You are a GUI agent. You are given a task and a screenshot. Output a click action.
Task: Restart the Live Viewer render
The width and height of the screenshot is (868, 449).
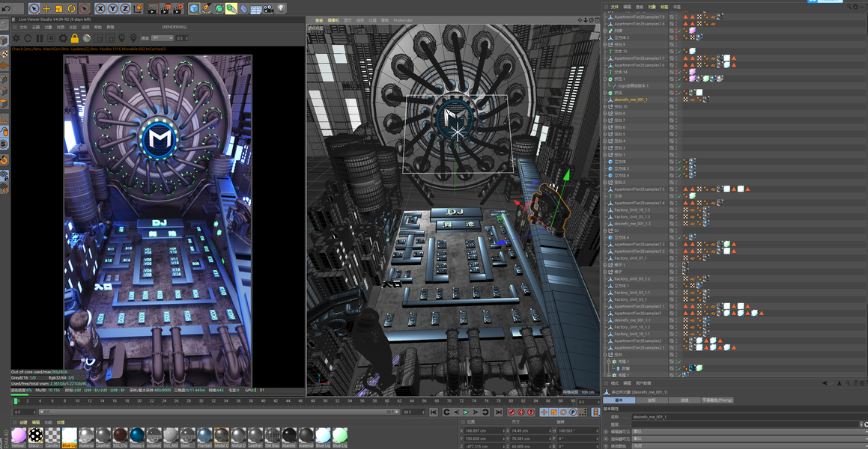coord(28,38)
